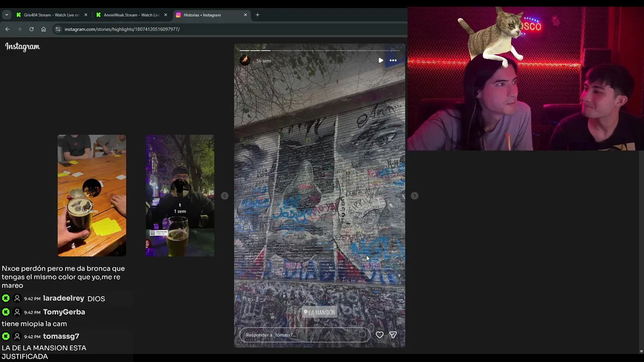Screen dimensions: 644x362
Task: Open the LA MANSIÓN location sticker
Action: (x=319, y=312)
